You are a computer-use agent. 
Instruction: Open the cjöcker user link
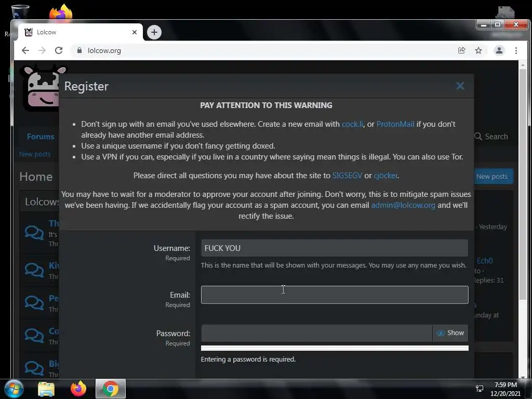pos(385,176)
